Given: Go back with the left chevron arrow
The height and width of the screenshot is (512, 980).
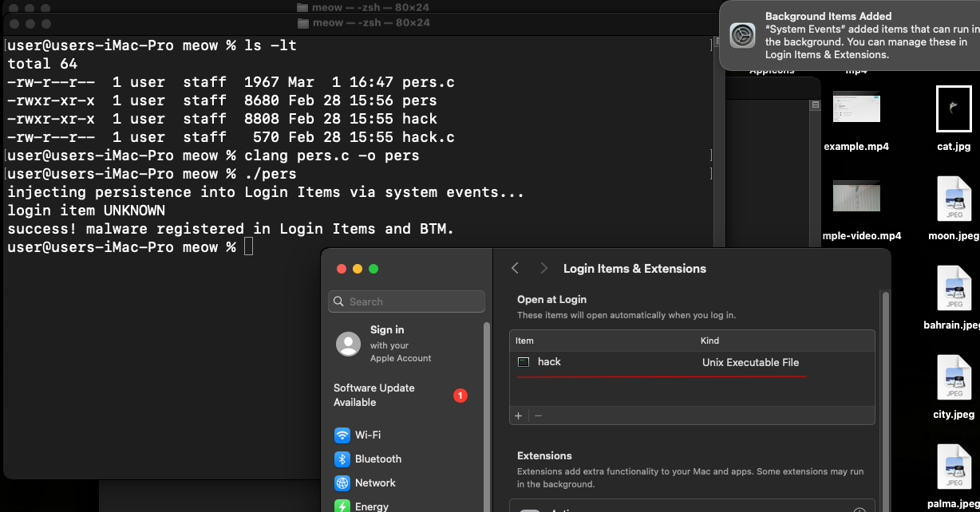Looking at the screenshot, I should coord(516,269).
